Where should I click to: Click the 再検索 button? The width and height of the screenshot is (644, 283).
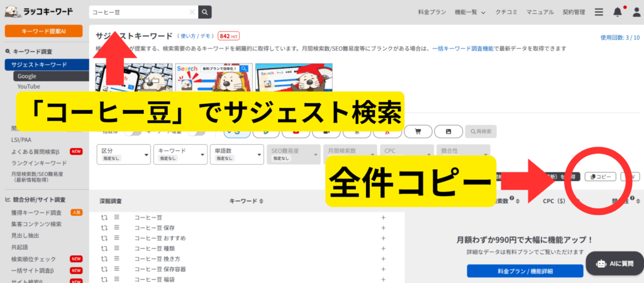pyautogui.click(x=480, y=132)
